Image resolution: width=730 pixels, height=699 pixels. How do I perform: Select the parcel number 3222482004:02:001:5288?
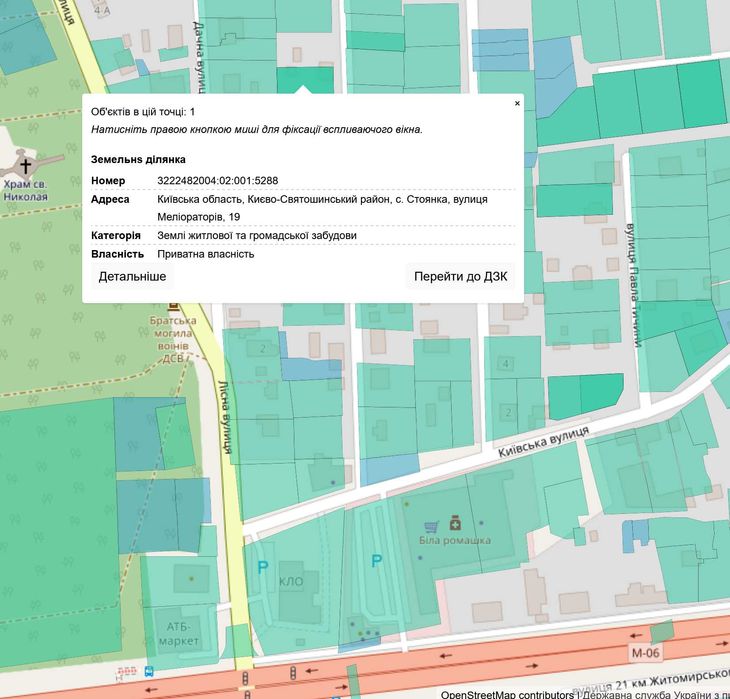click(217, 181)
